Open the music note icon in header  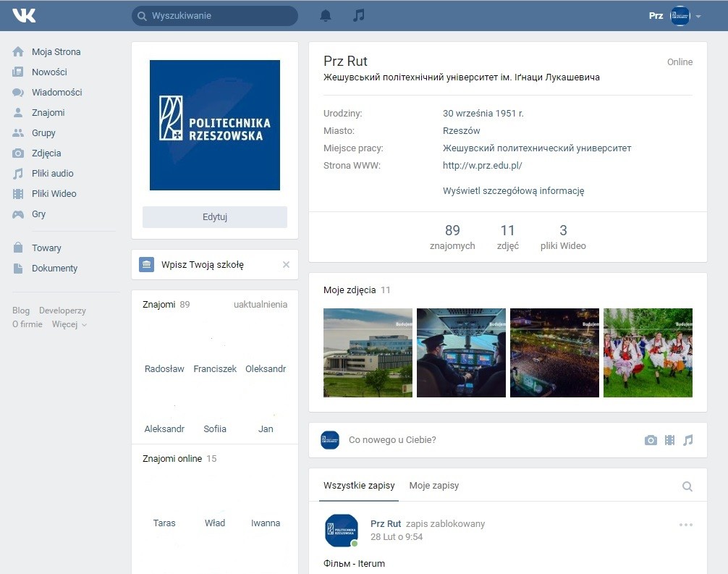coord(358,15)
